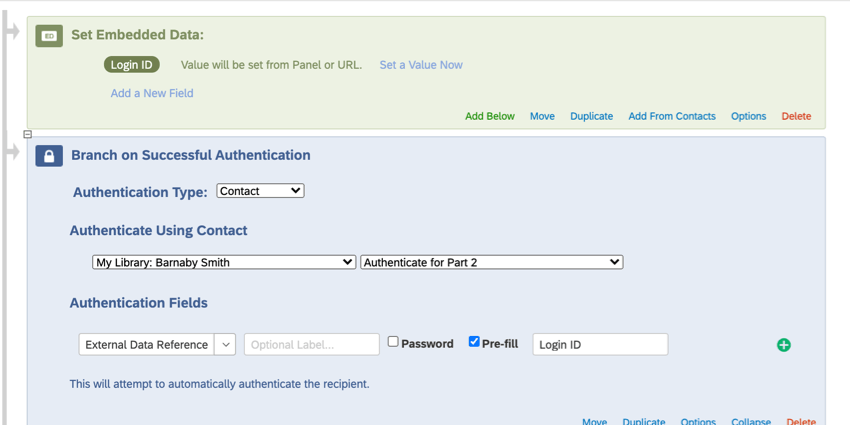850x425 pixels.
Task: Click Move on Embedded Data block
Action: (542, 116)
